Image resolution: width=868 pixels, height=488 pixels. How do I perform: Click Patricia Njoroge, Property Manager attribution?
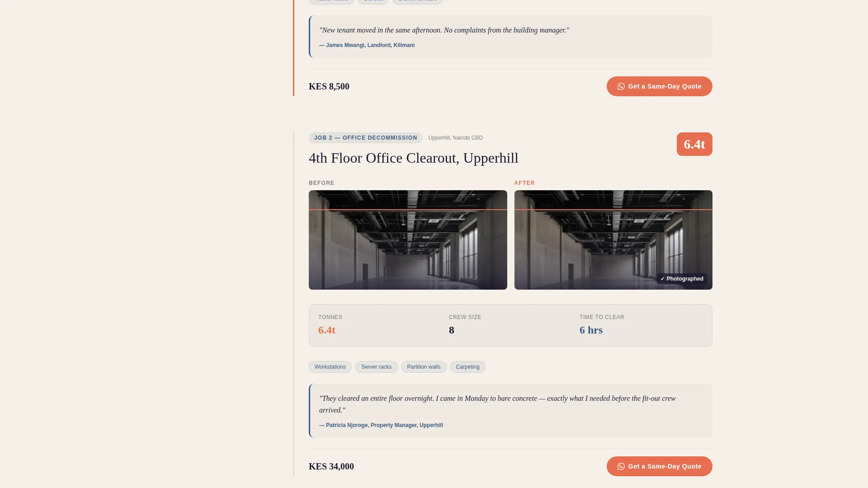381,425
